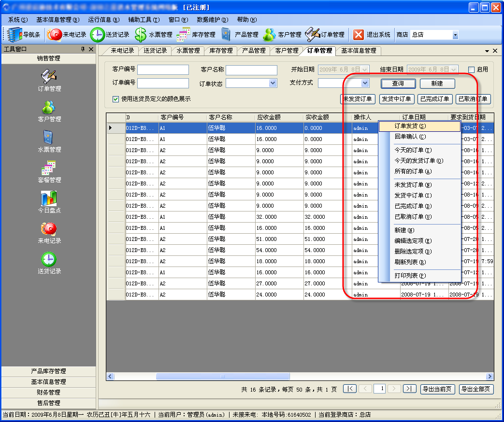Screen dimensions: 504x422
Task: Uncheck 使用送货员定义的颜色展示 checkbox
Action: point(115,99)
